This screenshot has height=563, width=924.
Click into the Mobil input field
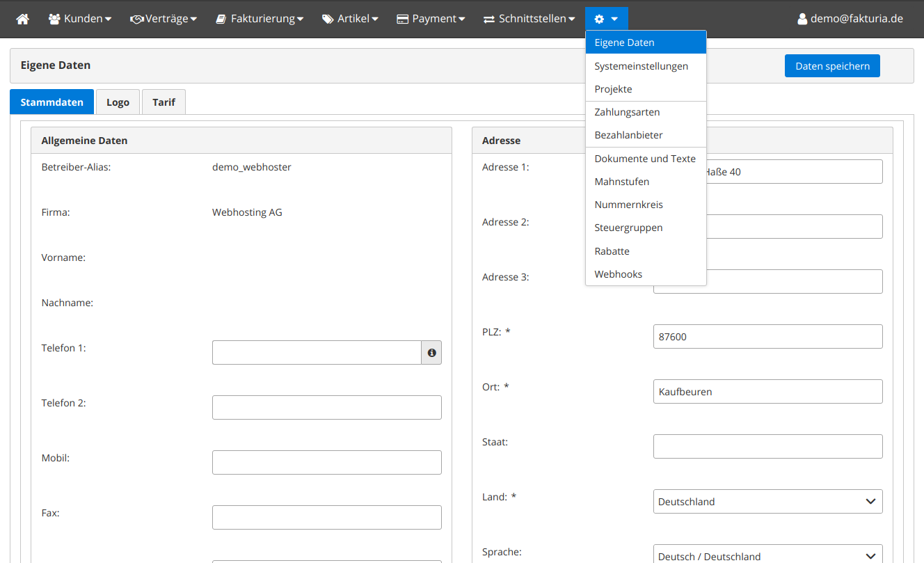point(326,463)
